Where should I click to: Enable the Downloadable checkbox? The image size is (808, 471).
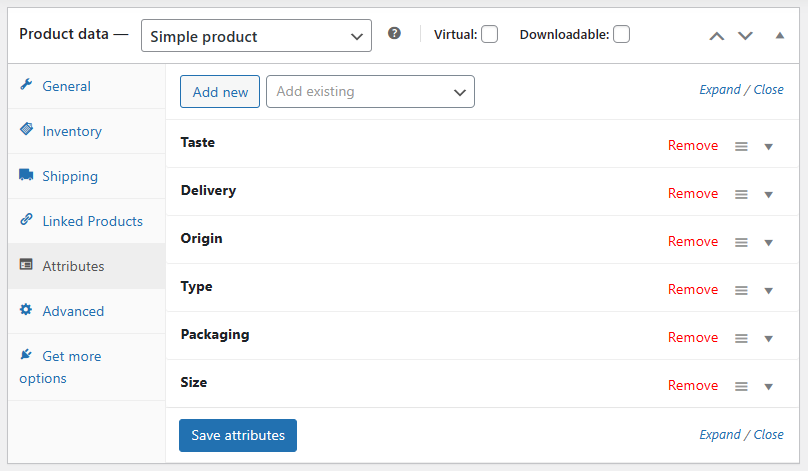pyautogui.click(x=621, y=35)
